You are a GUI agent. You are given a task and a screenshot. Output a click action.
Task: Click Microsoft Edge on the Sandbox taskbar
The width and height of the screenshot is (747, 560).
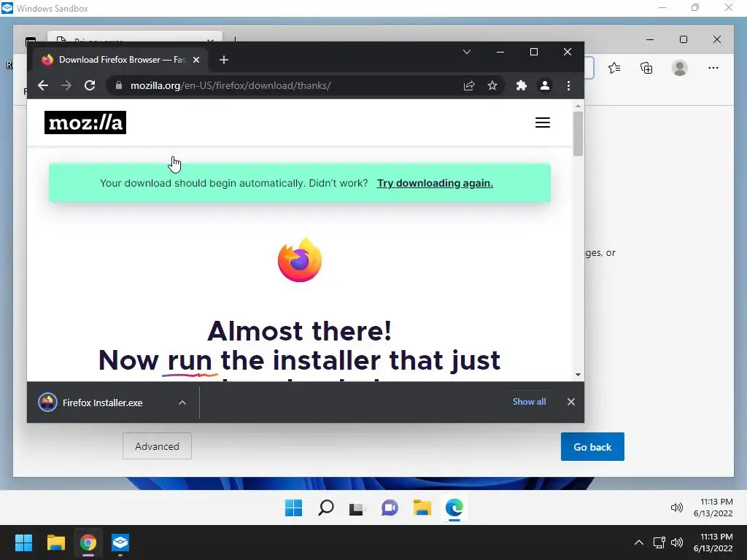(x=454, y=507)
